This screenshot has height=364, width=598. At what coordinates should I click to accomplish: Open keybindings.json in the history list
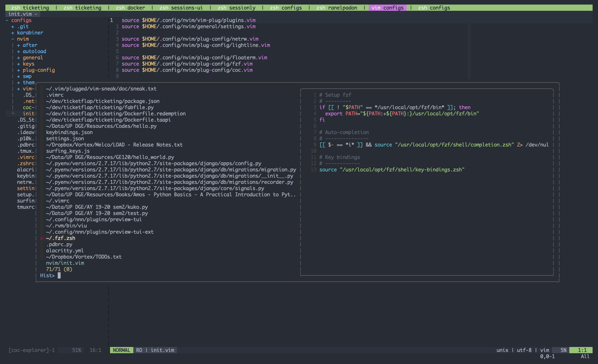tap(69, 132)
